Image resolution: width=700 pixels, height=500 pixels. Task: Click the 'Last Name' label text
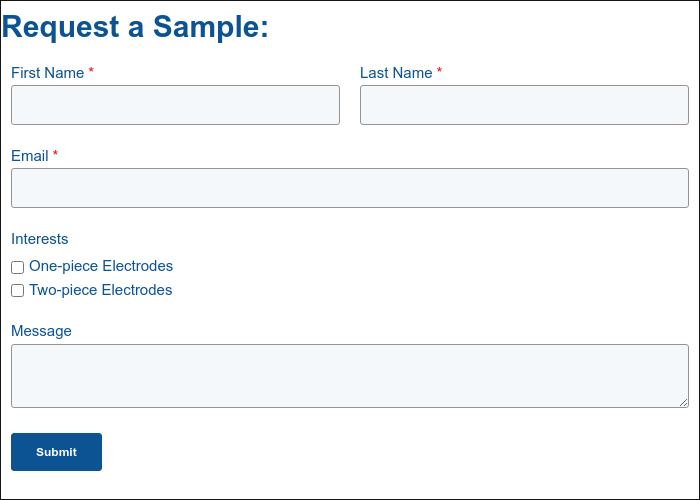(396, 73)
